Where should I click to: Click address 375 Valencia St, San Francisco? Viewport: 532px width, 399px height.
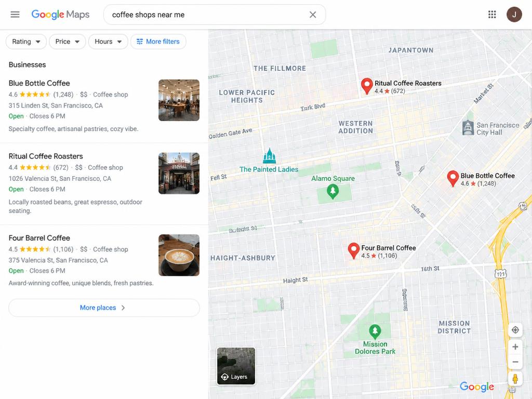58,260
